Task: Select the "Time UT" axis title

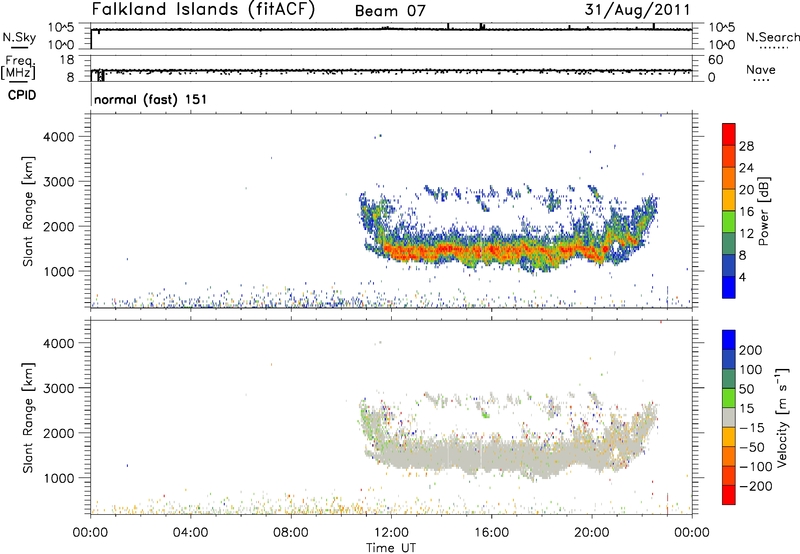Action: point(391,548)
